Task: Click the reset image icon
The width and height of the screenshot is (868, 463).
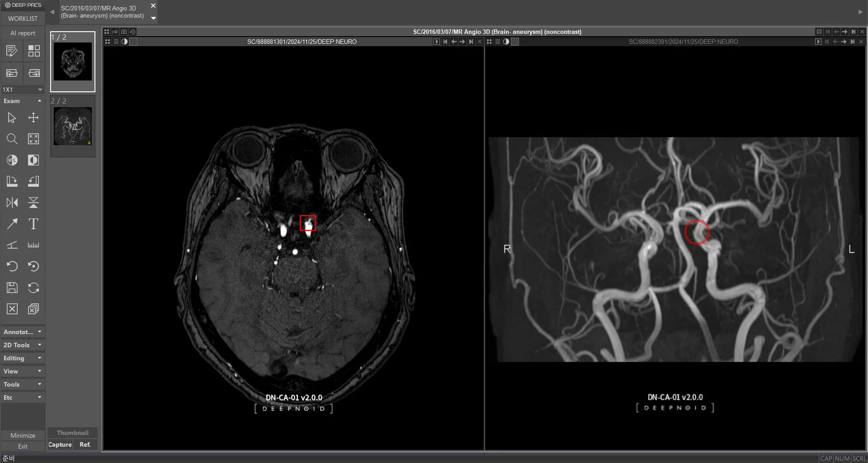Action: [x=33, y=266]
